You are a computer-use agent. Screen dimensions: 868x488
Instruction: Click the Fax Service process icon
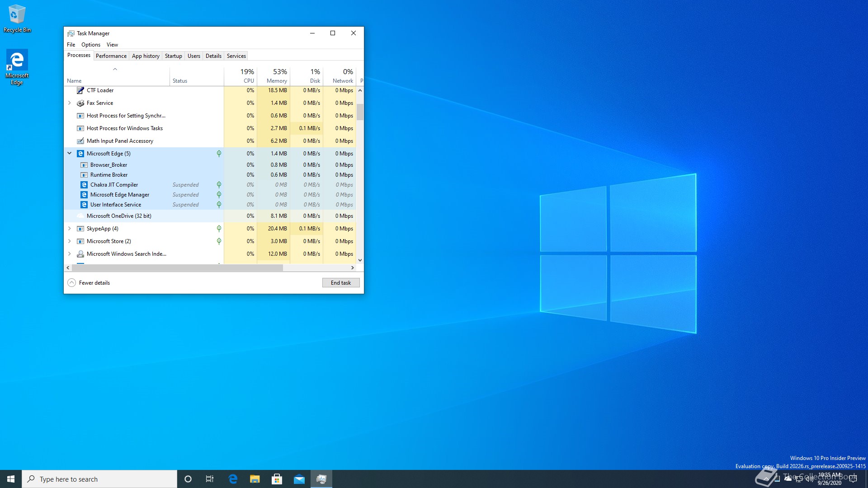80,103
